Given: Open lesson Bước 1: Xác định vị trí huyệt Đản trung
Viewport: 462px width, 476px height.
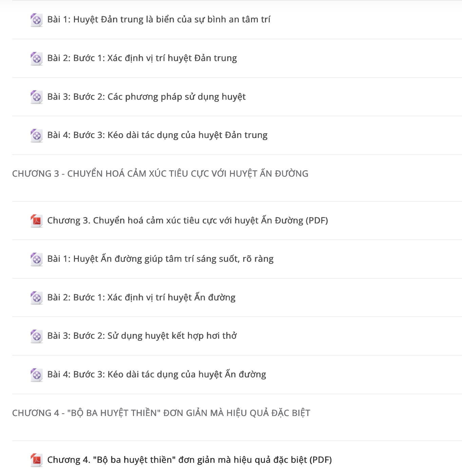Looking at the screenshot, I should click(x=142, y=58).
